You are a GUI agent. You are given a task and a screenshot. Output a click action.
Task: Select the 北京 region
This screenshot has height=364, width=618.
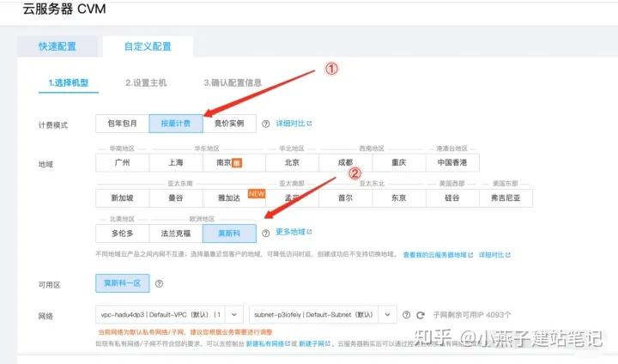click(292, 162)
